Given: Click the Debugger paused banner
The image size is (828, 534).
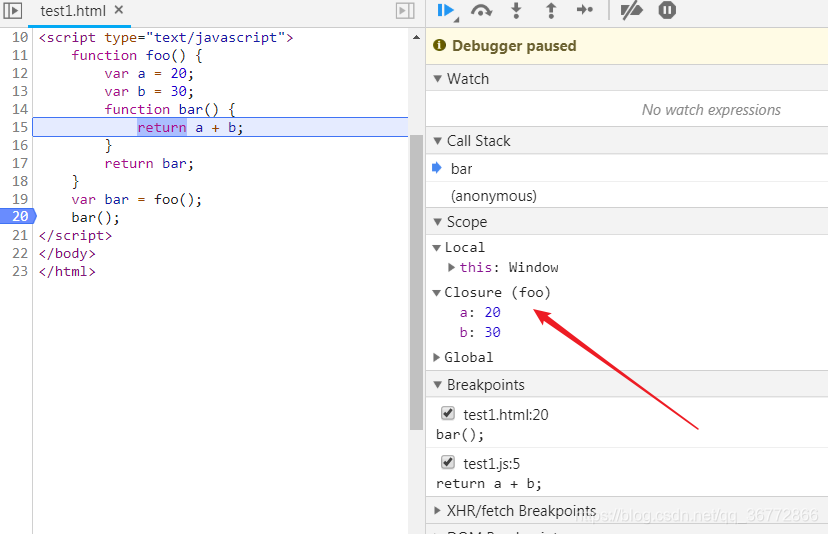Looking at the screenshot, I should 627,46.
